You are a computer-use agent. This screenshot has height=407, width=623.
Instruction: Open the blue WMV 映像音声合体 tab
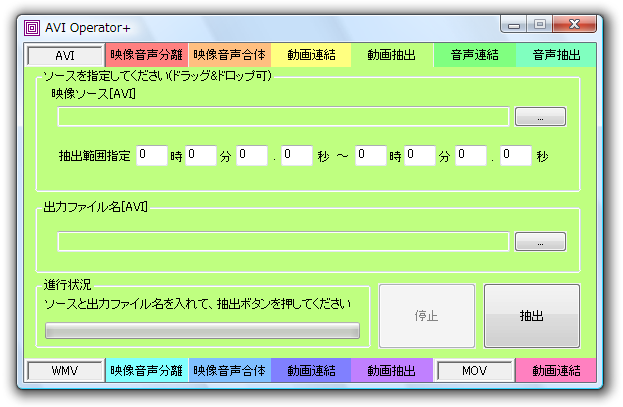229,370
